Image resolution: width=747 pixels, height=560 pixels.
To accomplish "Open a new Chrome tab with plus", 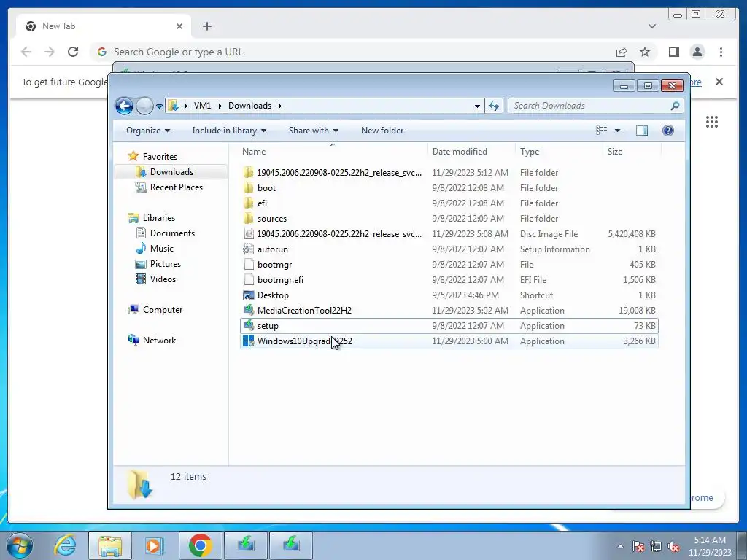I will [206, 26].
